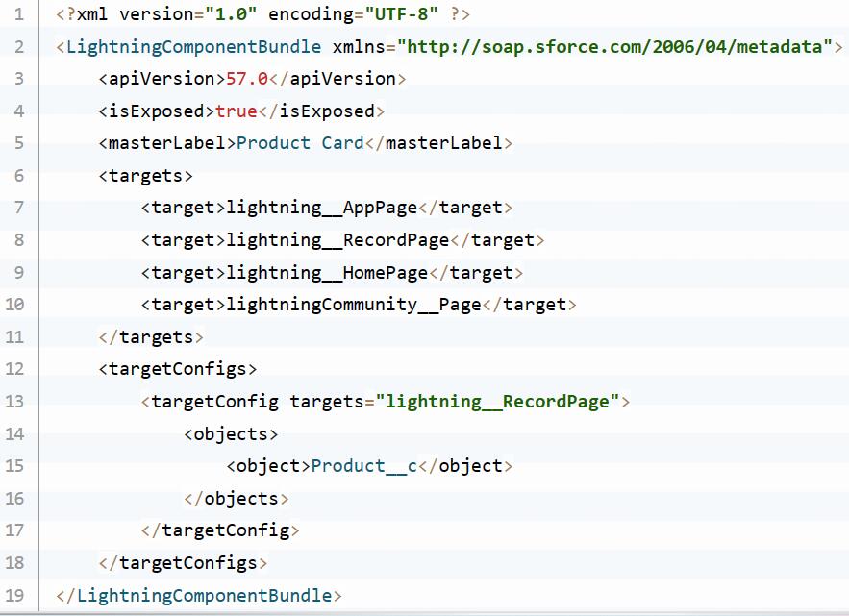Click line number 2 in the gutter
Viewport: 849px width, 616px height.
[x=19, y=46]
